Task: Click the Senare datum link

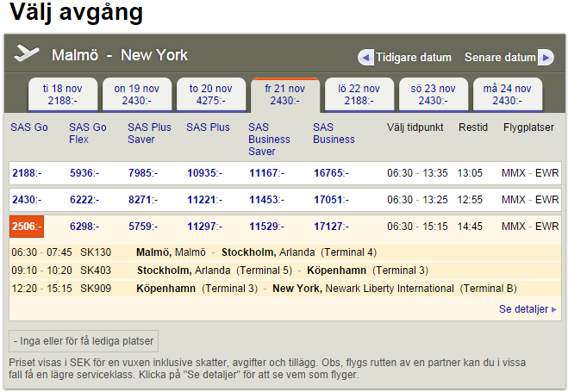Action: click(500, 57)
